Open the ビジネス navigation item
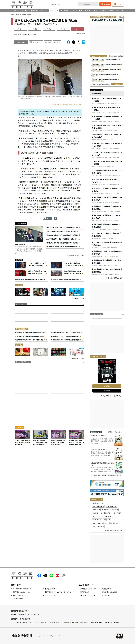Viewport: 135px width, 644px height. click(44, 11)
